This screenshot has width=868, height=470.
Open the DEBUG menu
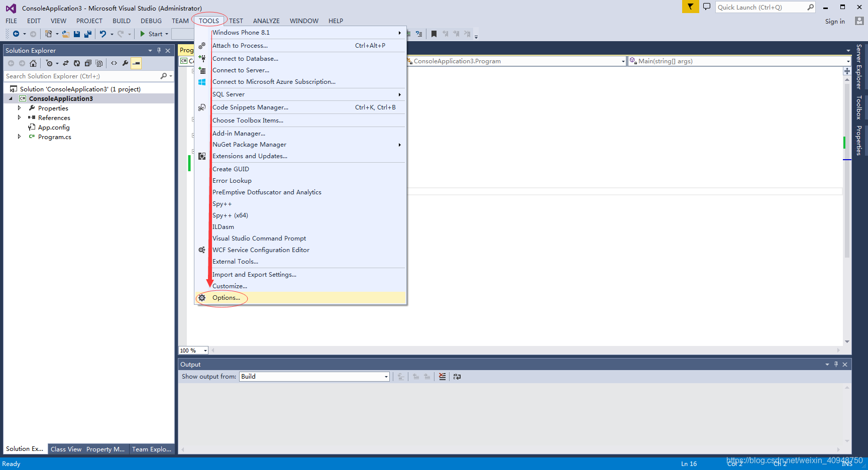click(151, 21)
